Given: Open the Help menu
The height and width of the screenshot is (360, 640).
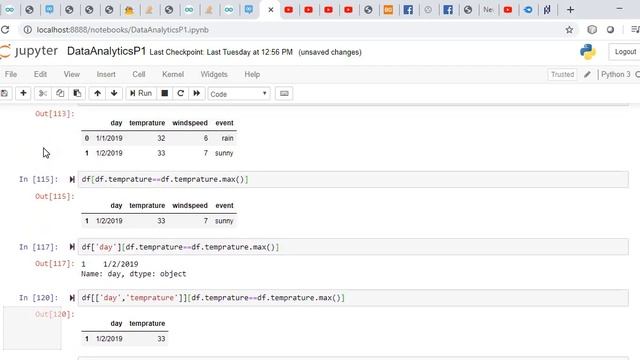Looking at the screenshot, I should tap(252, 74).
